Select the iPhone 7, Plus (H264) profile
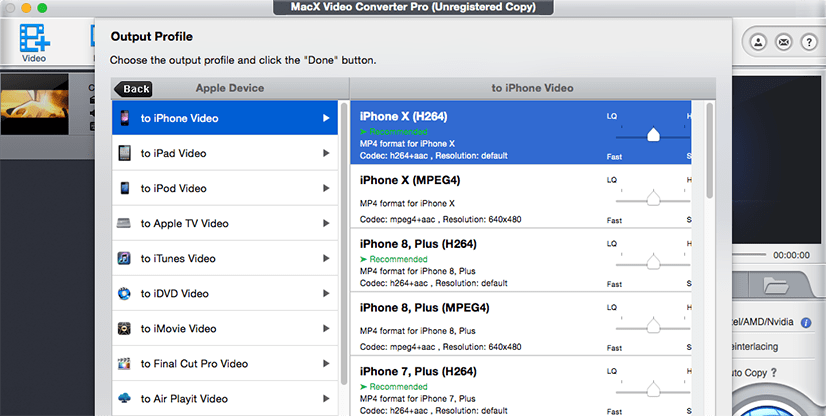This screenshot has width=826, height=416. pos(520,387)
